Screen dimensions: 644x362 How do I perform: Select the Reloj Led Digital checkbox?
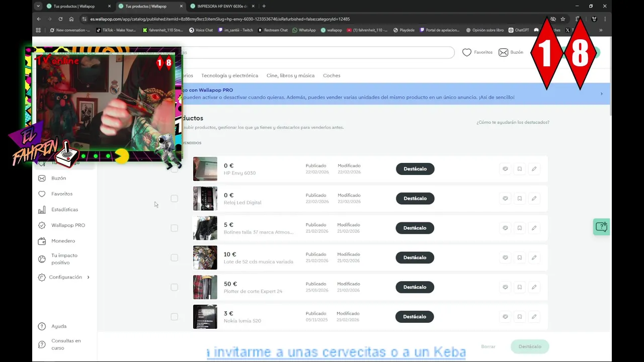point(174,199)
